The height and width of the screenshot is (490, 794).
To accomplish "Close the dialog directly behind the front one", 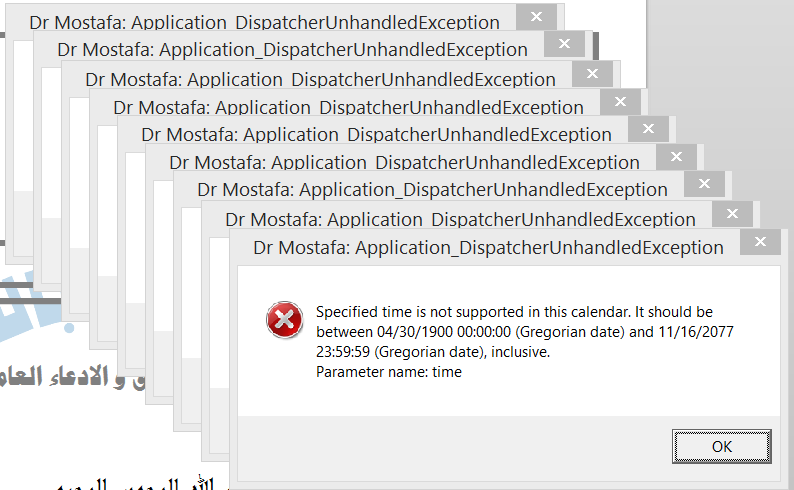I will pyautogui.click(x=737, y=213).
